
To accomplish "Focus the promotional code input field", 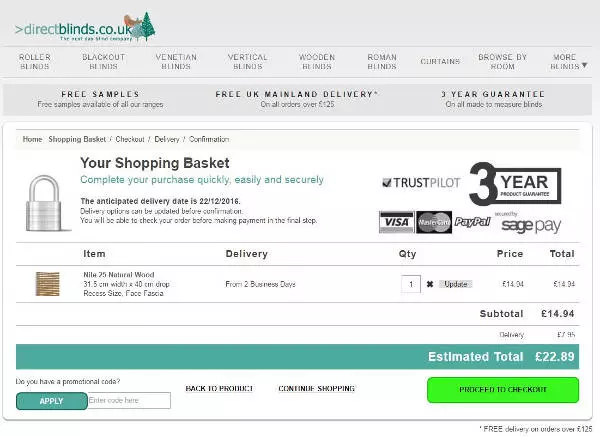I will tap(129, 400).
